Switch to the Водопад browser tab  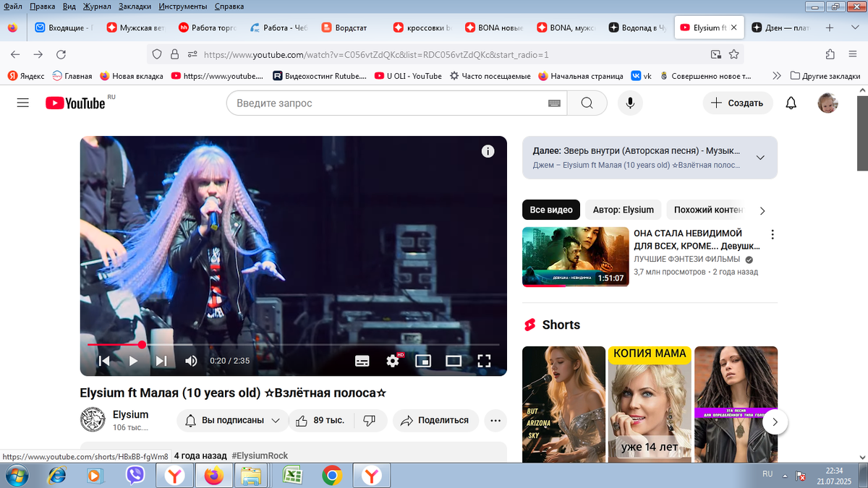(637, 28)
